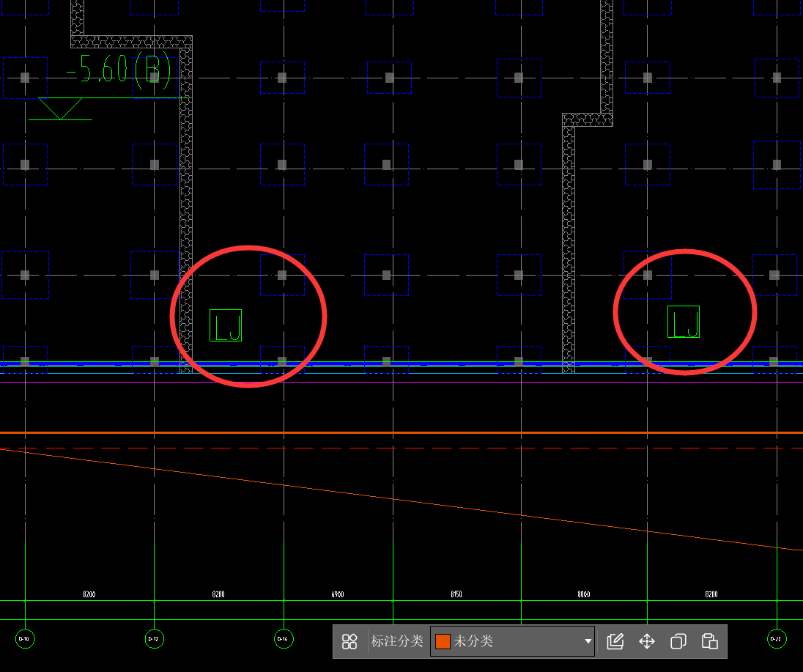Click the orange 未分类 color swatch
803x672 pixels.
443,641
